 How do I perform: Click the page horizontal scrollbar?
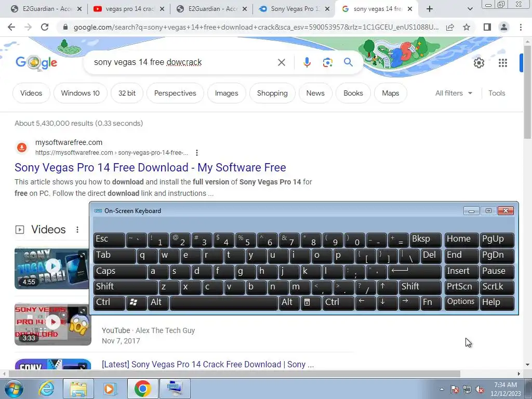point(234,374)
